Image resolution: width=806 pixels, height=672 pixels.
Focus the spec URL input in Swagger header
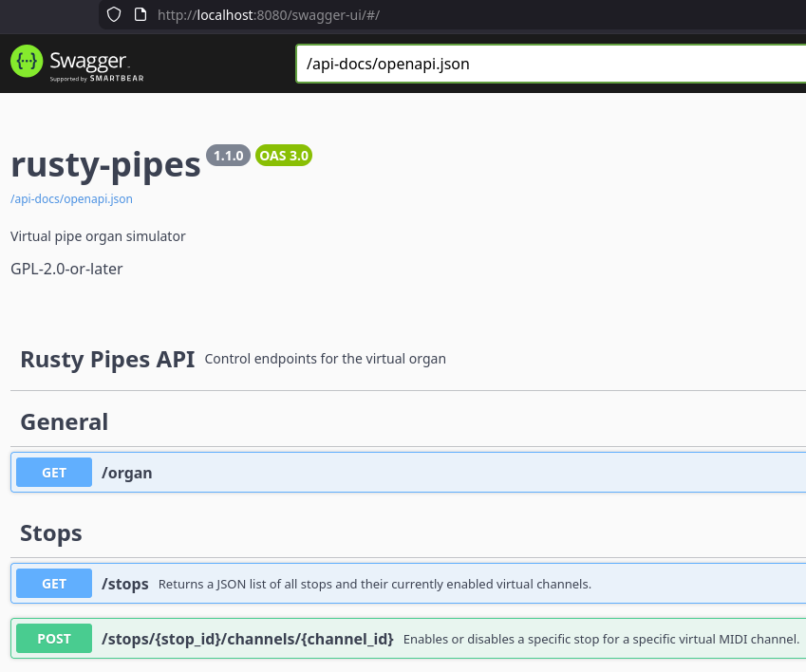551,65
